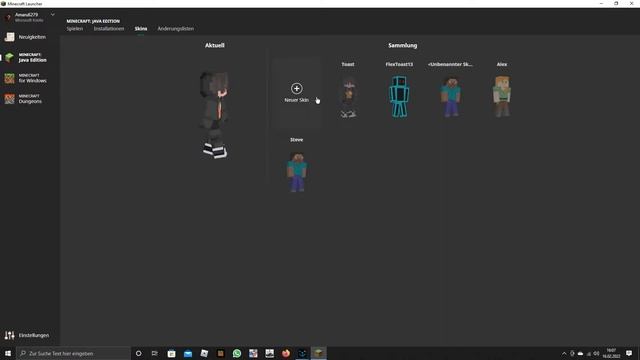The height and width of the screenshot is (360, 640).
Task: Click Minecraft Launcher taskbar icon
Action: click(x=318, y=353)
